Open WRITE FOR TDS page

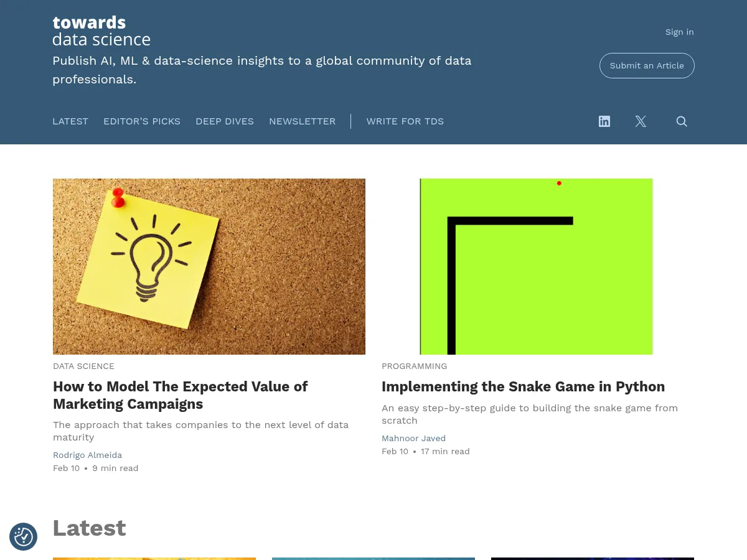coord(405,121)
